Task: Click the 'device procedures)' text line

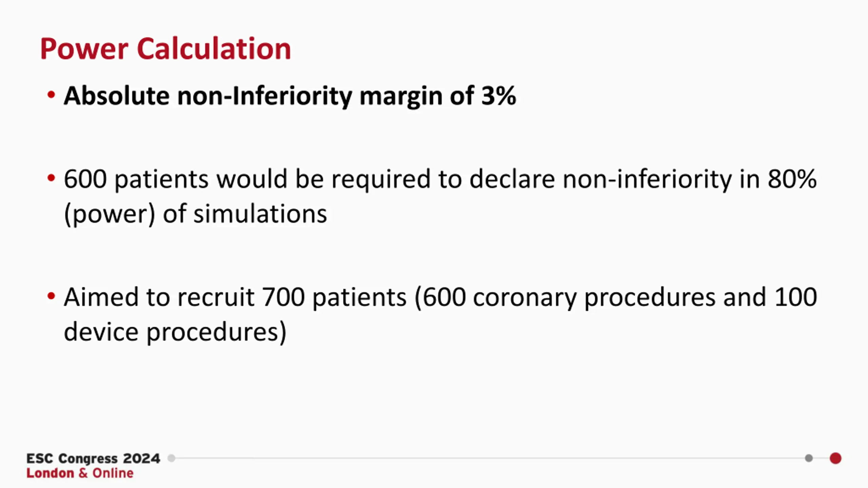Action: [175, 332]
